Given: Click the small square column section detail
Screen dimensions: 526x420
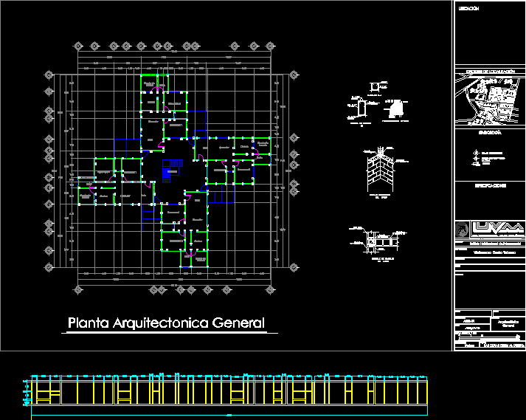Looking at the screenshot, I should [375, 87].
